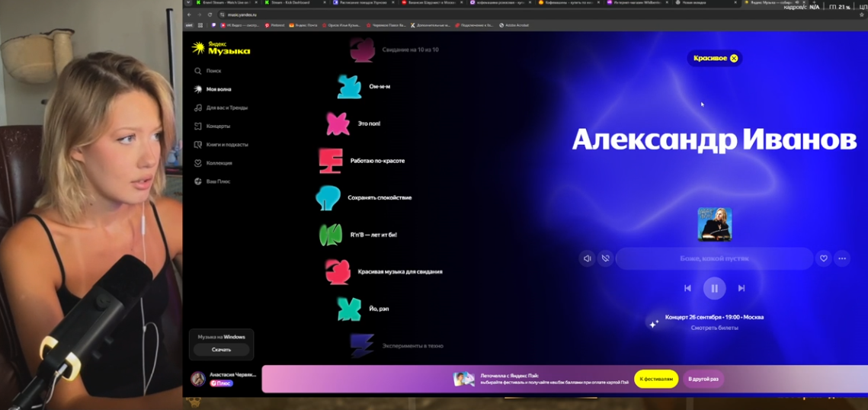
Task: Switch to the Новая вкладка tab
Action: coord(706,3)
